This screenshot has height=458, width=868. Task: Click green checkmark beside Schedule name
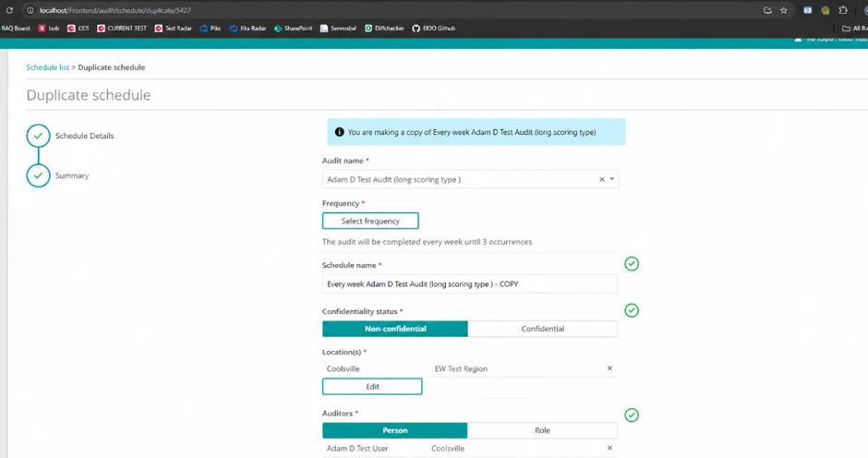click(632, 263)
